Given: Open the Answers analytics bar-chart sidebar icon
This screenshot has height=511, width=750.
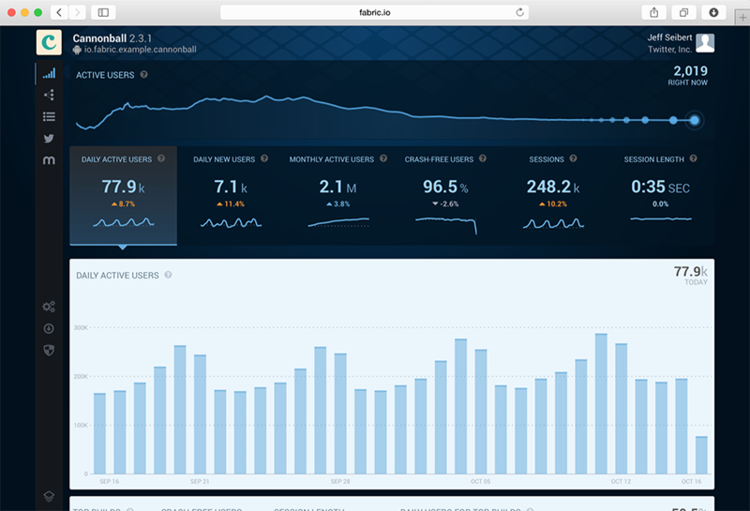Looking at the screenshot, I should (48, 73).
